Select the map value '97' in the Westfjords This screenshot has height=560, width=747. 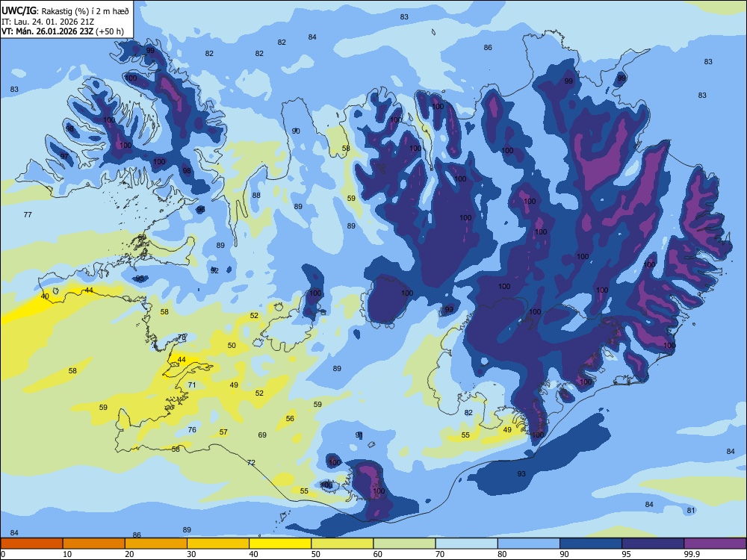point(64,156)
